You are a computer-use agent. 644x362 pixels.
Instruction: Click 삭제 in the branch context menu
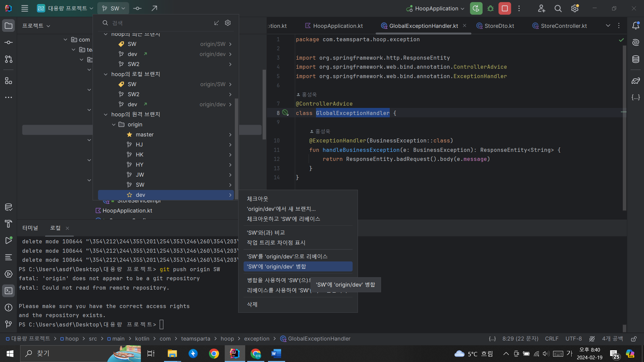(x=252, y=304)
